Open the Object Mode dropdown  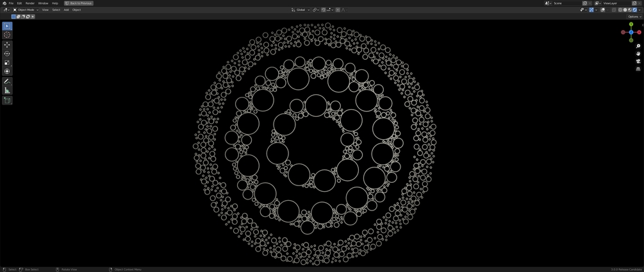pyautogui.click(x=26, y=10)
